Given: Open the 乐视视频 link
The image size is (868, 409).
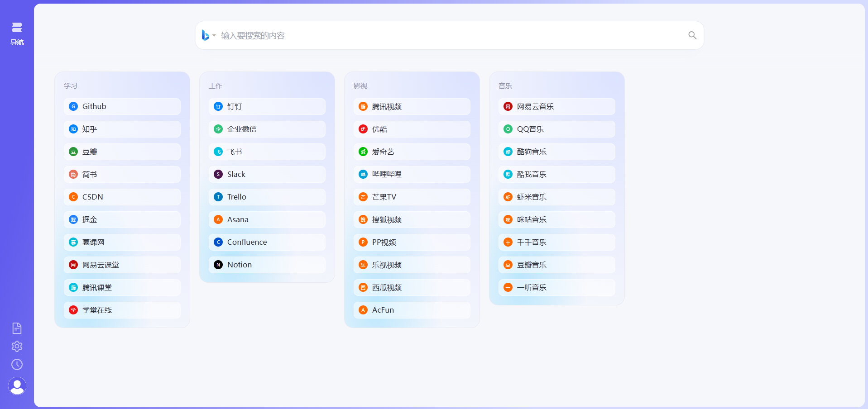Looking at the screenshot, I should (412, 265).
